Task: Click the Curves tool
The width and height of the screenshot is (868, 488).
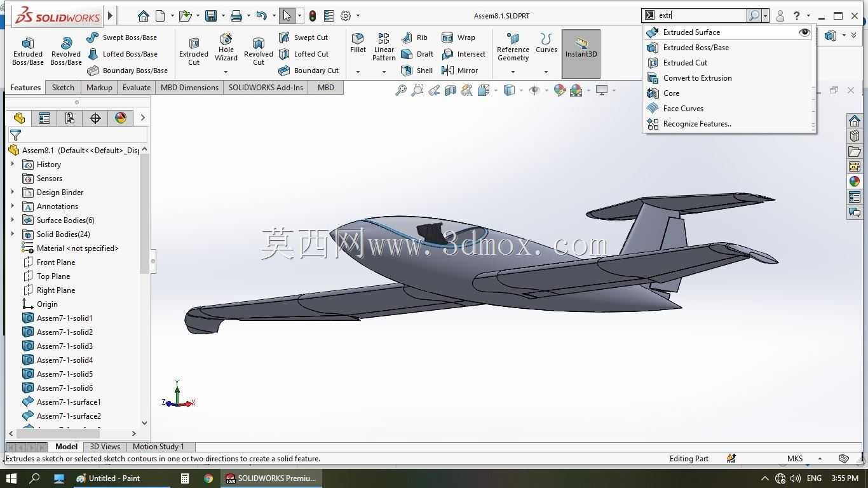Action: 546,43
